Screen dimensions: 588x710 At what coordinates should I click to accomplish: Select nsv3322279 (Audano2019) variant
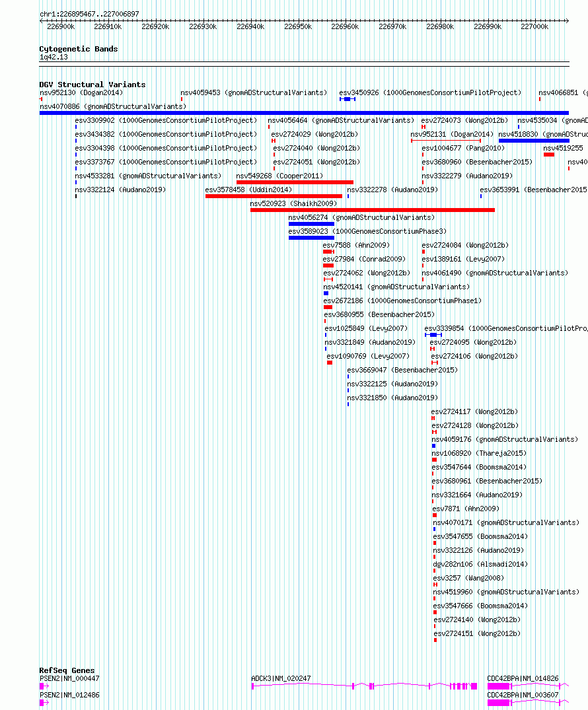(467, 176)
